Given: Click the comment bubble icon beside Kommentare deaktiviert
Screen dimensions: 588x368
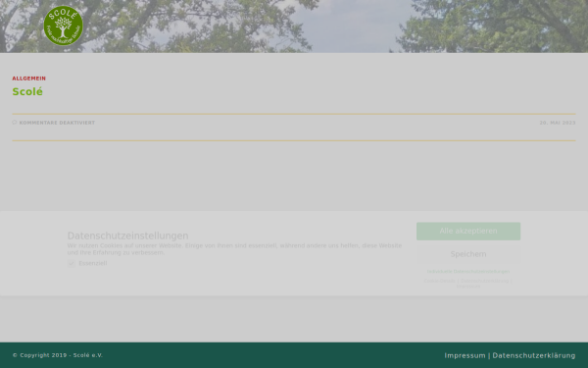Looking at the screenshot, I should [x=15, y=123].
